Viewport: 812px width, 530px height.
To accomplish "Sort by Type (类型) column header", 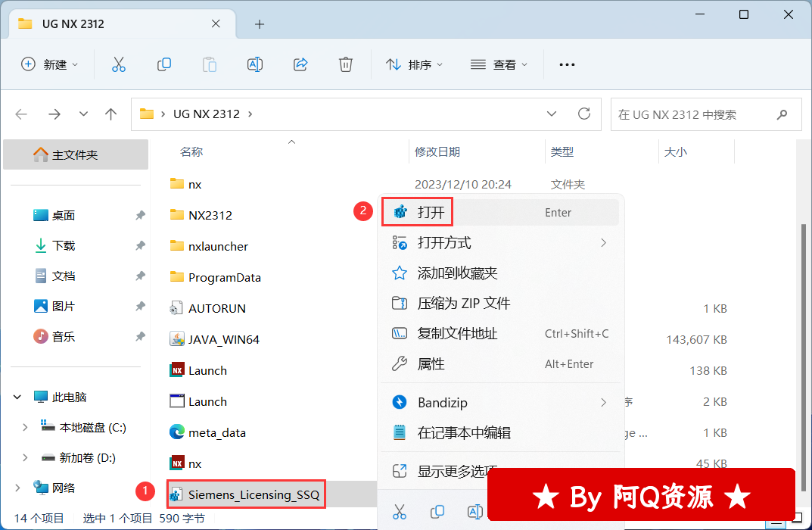I will (562, 151).
